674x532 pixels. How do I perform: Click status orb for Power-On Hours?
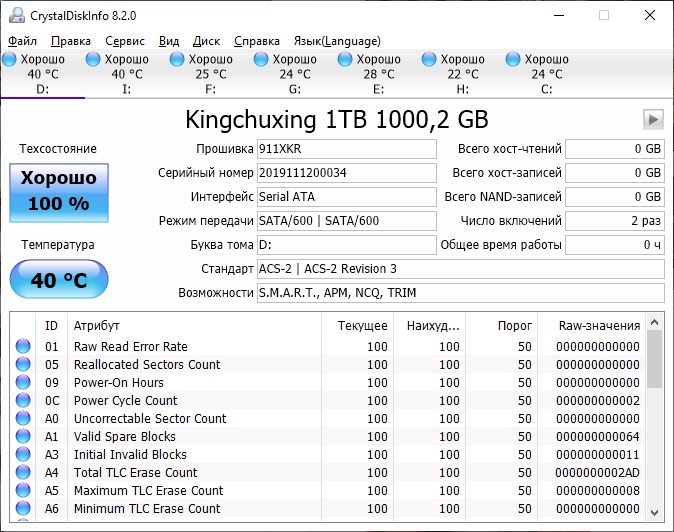tap(23, 382)
